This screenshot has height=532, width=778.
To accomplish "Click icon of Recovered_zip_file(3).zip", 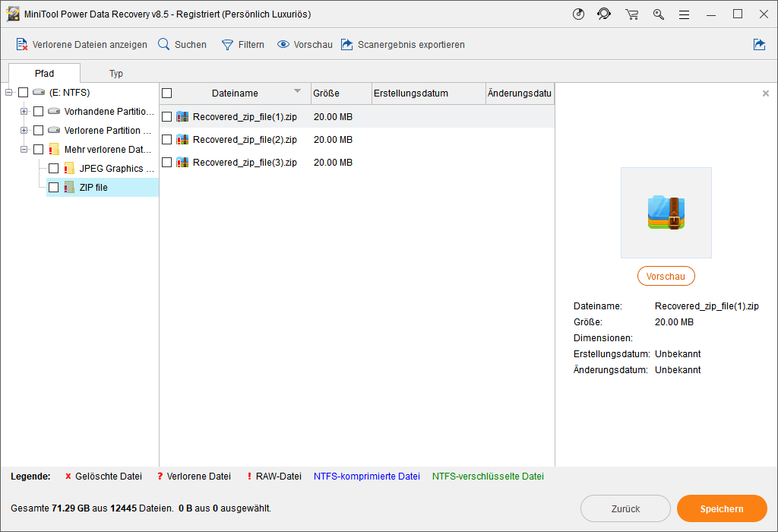I will click(x=182, y=163).
